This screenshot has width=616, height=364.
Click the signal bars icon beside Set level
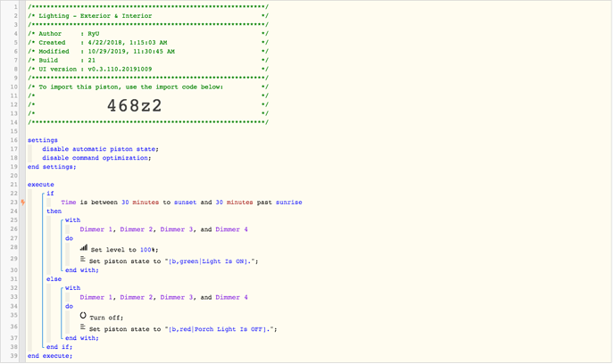click(x=84, y=248)
